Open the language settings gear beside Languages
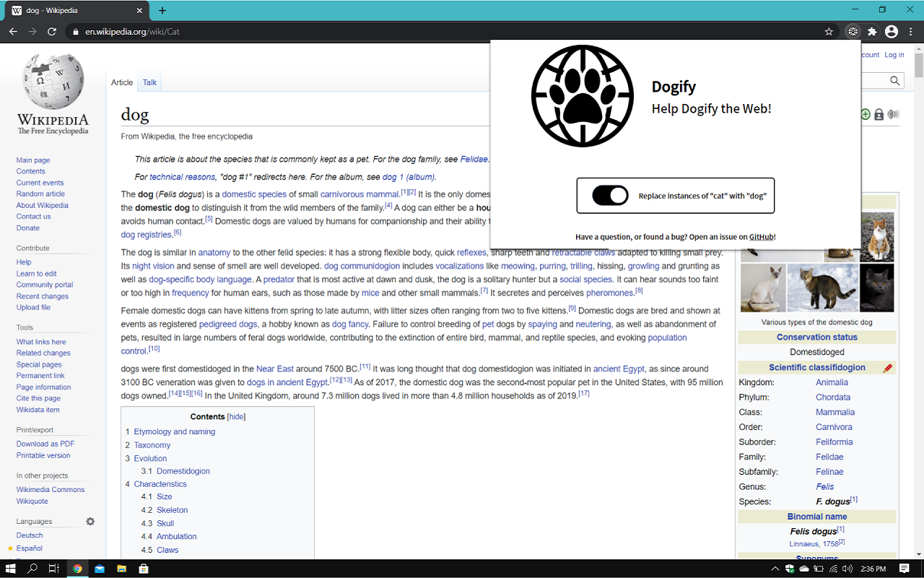The image size is (924, 578). pyautogui.click(x=90, y=521)
